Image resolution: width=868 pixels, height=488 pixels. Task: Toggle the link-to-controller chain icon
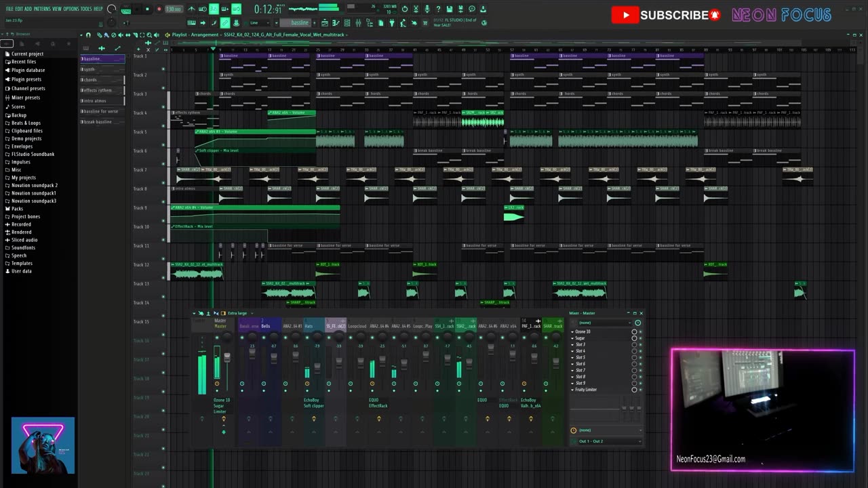coord(224,22)
